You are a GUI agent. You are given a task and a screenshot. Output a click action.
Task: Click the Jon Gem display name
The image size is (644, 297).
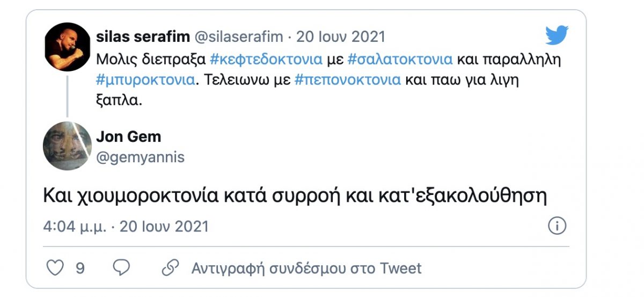128,137
